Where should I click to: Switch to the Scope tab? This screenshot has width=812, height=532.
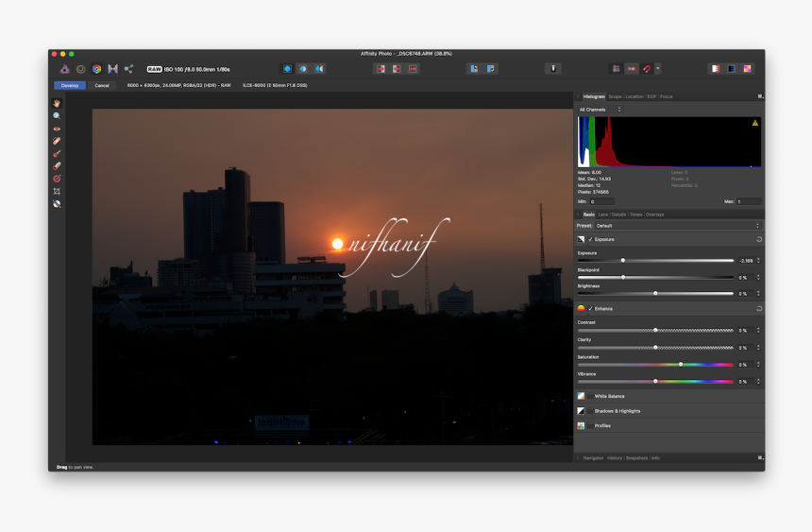tap(615, 96)
